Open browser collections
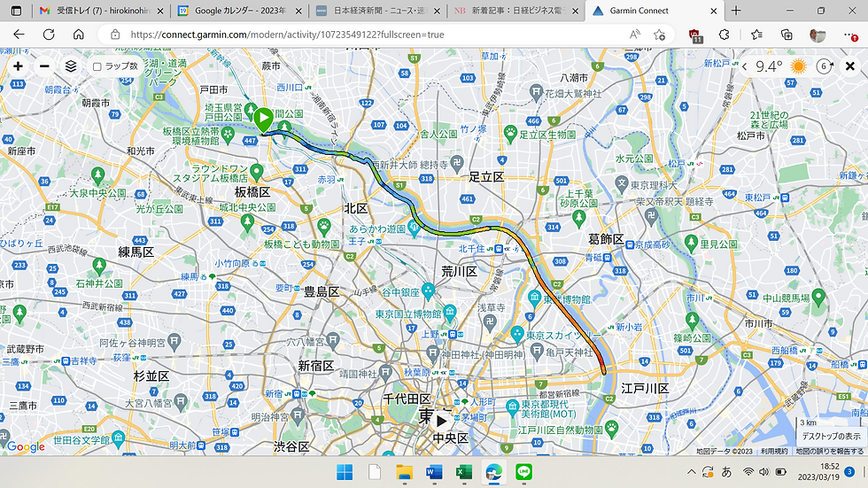868x488 pixels. click(x=787, y=35)
